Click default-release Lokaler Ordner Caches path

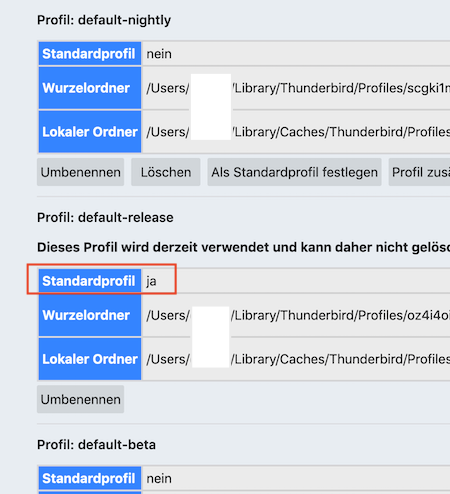tap(298, 359)
